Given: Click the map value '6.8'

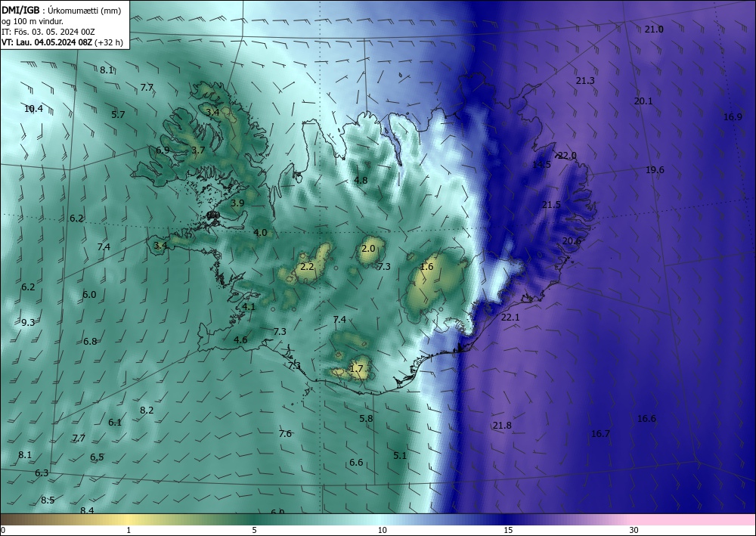Looking at the screenshot, I should (90, 342).
